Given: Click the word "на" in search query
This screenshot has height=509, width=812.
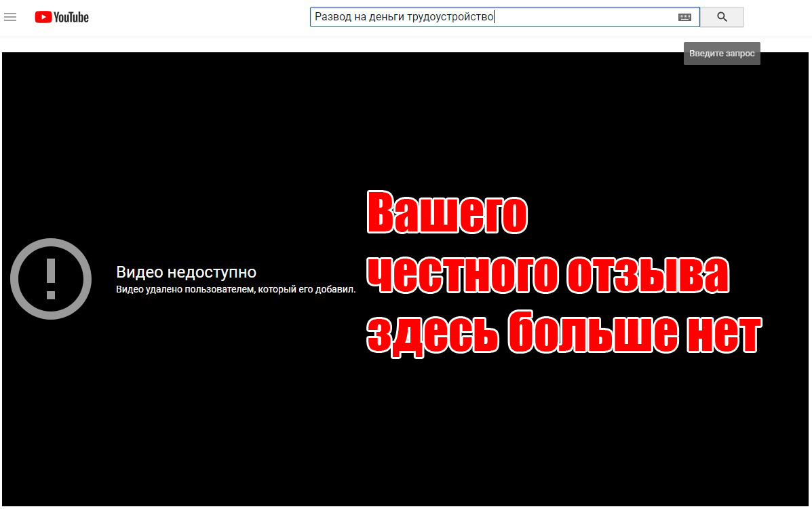Looking at the screenshot, I should 357,17.
